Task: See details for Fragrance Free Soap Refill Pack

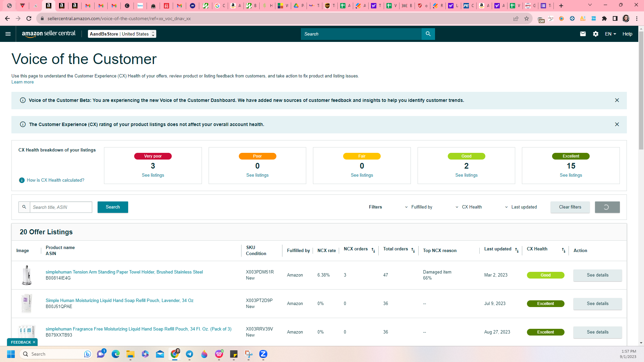Action: [x=598, y=332]
